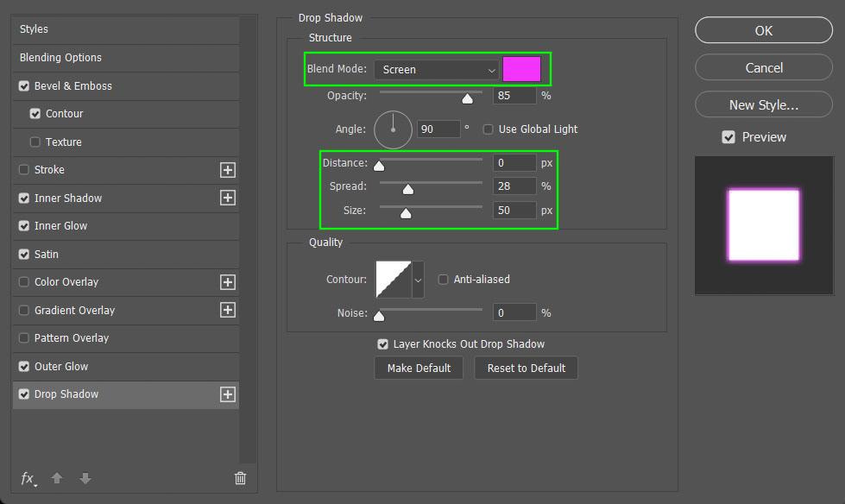Delete effect with trash icon

(240, 478)
